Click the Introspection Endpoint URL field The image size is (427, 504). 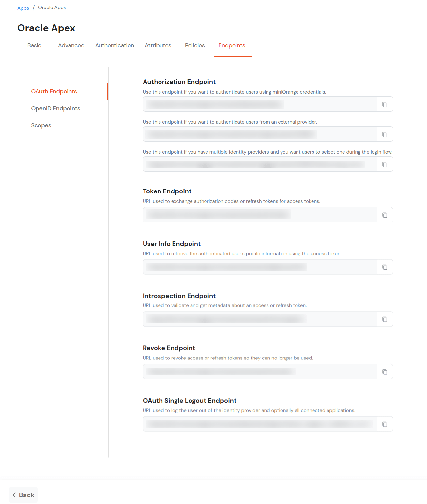pos(260,319)
